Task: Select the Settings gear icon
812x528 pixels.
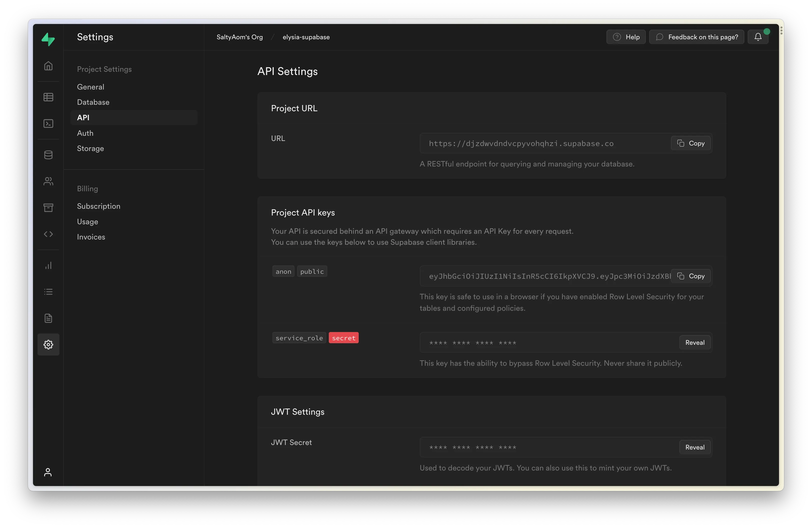Action: click(48, 344)
